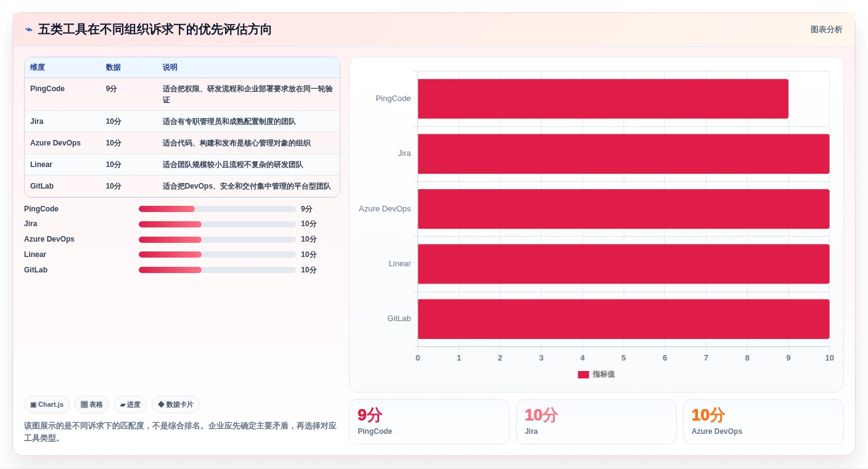Image resolution: width=868 pixels, height=469 pixels.
Task: Click the Jira bar in chart
Action: click(x=623, y=153)
